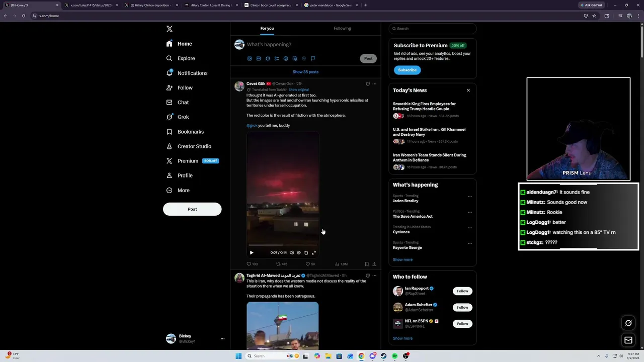Open more options on Taghrid Al-Mawed's post
The width and height of the screenshot is (644, 362).
coord(374,276)
